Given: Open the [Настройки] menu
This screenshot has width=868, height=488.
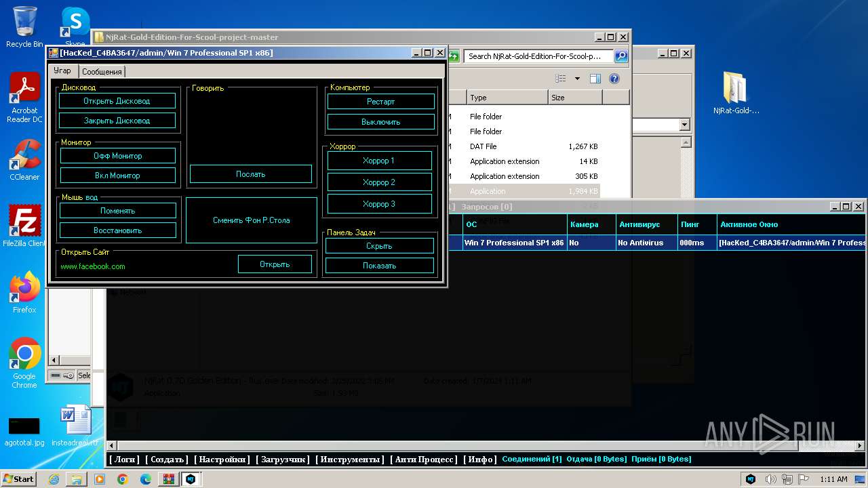Looking at the screenshot, I should [x=222, y=460].
